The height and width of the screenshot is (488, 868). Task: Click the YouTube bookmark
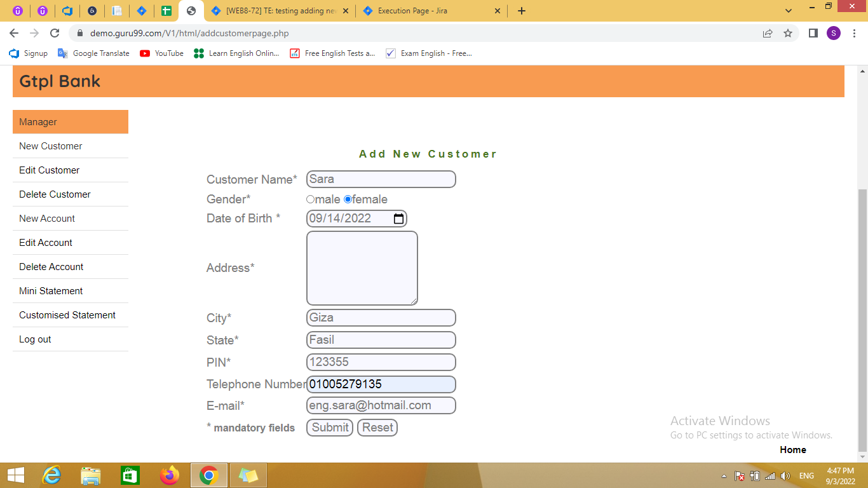tap(161, 53)
